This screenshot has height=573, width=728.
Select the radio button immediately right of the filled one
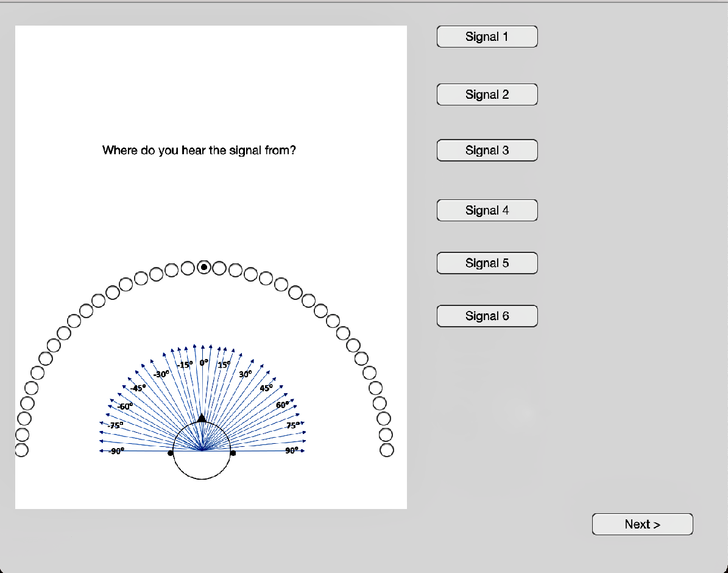click(219, 268)
